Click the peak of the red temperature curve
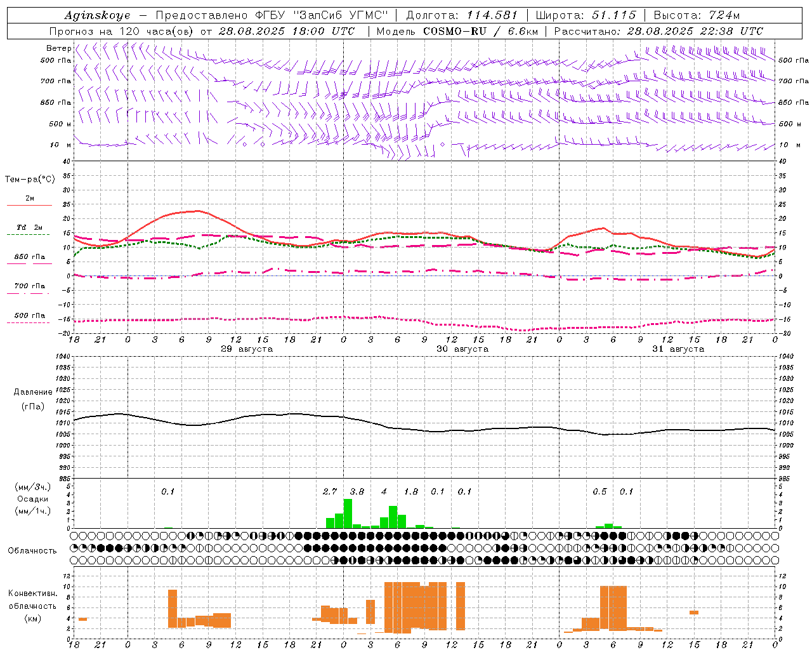 click(x=198, y=211)
